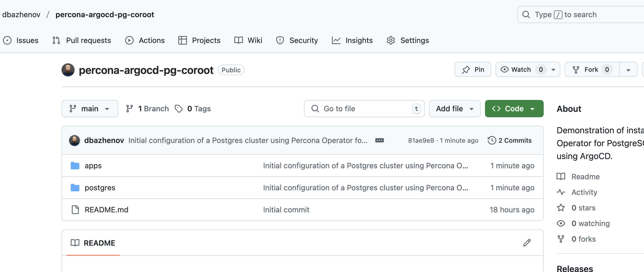
Task: Pin the repository with the Pin button
Action: tap(473, 70)
